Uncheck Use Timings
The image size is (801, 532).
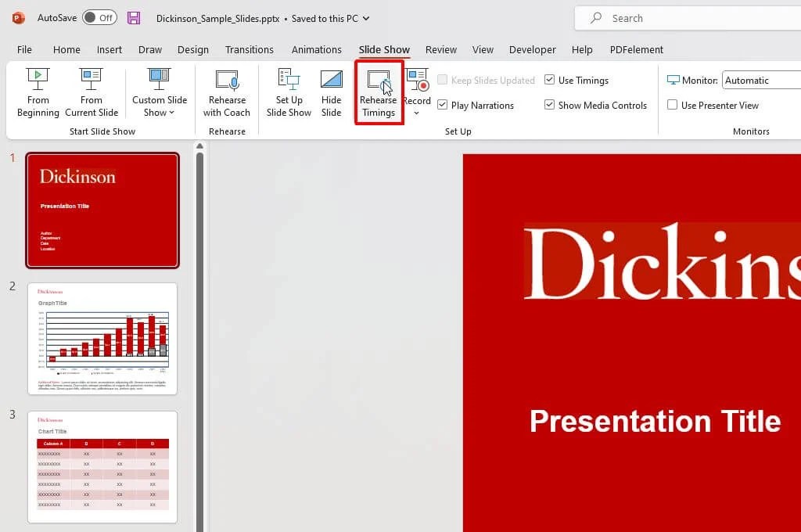pos(551,80)
